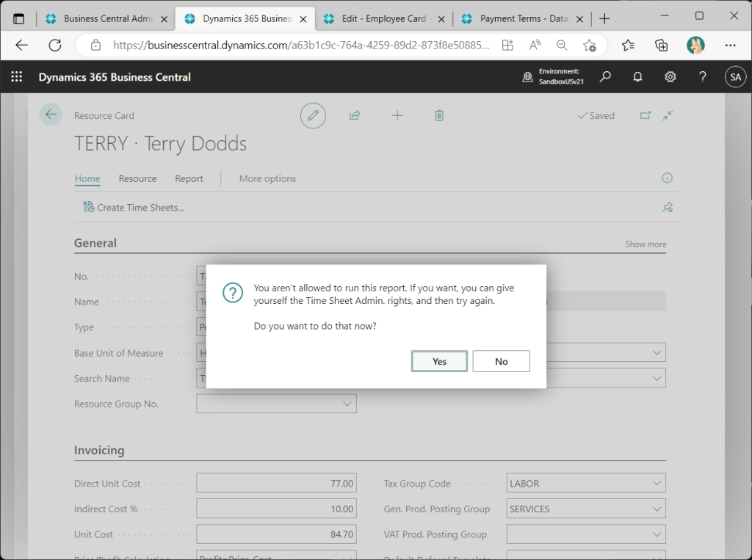
Task: Open browser Collections
Action: (x=662, y=45)
